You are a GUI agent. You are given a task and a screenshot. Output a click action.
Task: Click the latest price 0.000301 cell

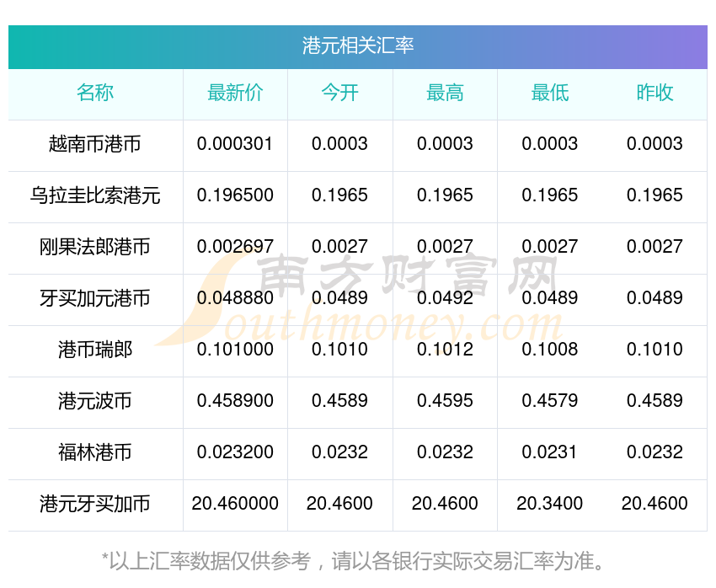tap(235, 144)
